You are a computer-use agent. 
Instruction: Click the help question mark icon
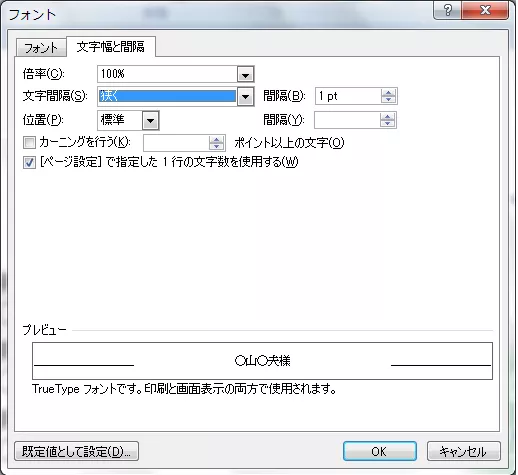(447, 10)
